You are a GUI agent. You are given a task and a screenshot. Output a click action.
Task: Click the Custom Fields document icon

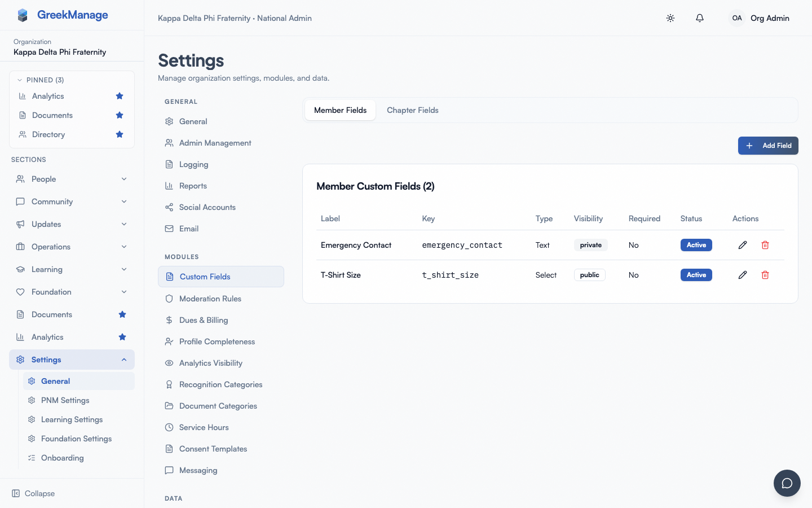[x=170, y=277]
